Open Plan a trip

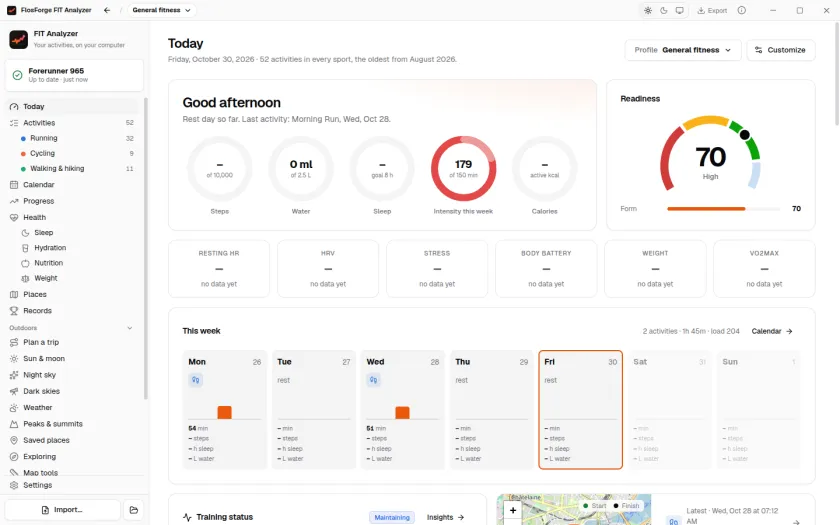(74, 342)
